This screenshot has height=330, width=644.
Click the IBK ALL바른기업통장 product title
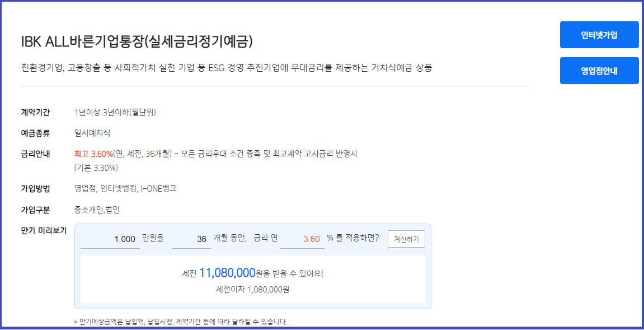point(137,41)
